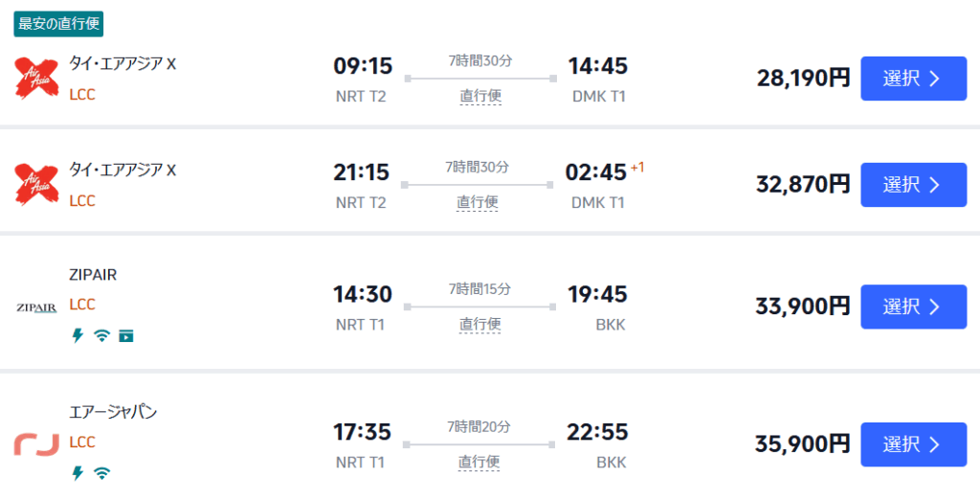Click the 最安の直行便 badge
Image resolution: width=980 pixels, height=501 pixels.
click(x=59, y=23)
